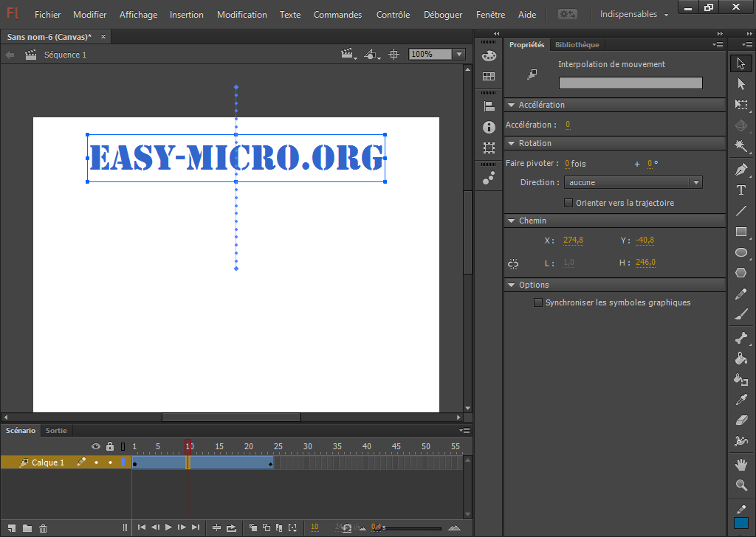Open the Direction dropdown showing aucune
Screen dimensions: 756x537
pos(633,182)
